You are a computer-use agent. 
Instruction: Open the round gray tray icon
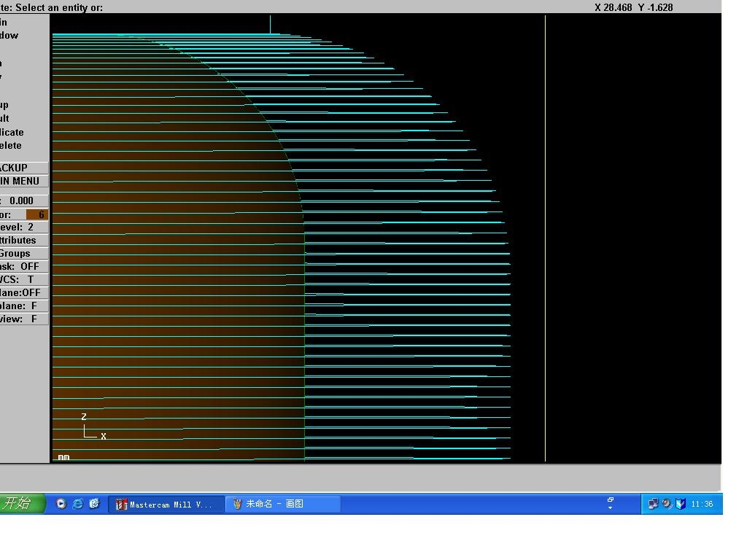667,503
